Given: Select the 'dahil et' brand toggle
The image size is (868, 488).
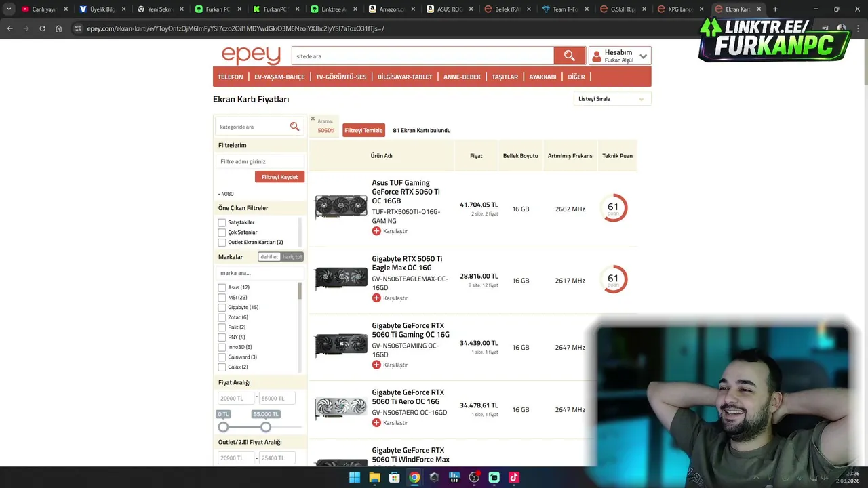Looking at the screenshot, I should (x=269, y=257).
